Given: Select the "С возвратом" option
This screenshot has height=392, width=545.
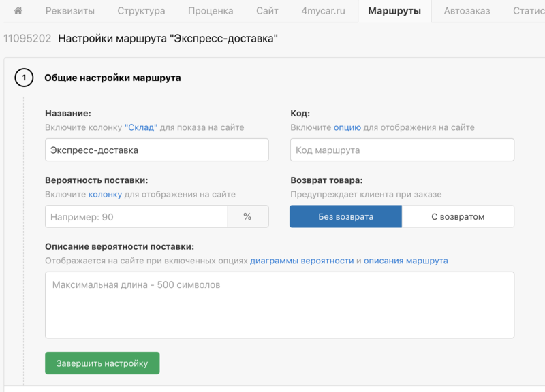Looking at the screenshot, I should coord(458,217).
